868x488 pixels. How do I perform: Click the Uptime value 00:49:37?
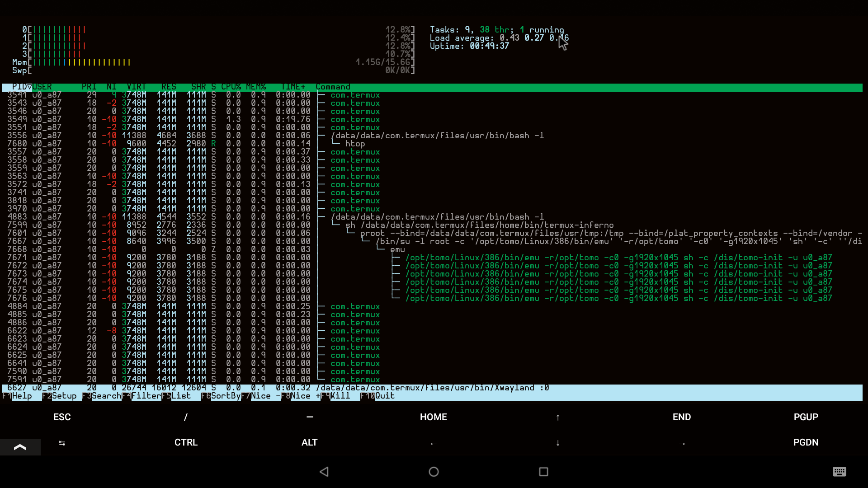[x=489, y=46]
